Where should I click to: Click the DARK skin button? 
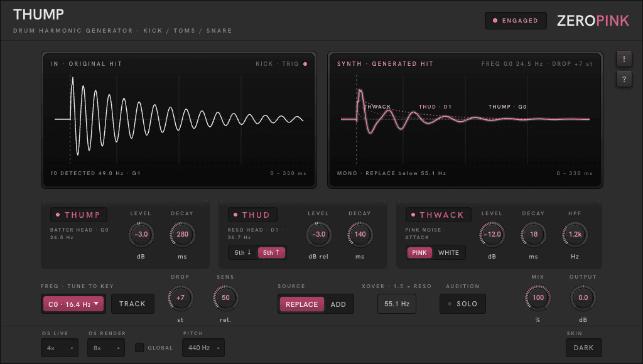tap(583, 348)
